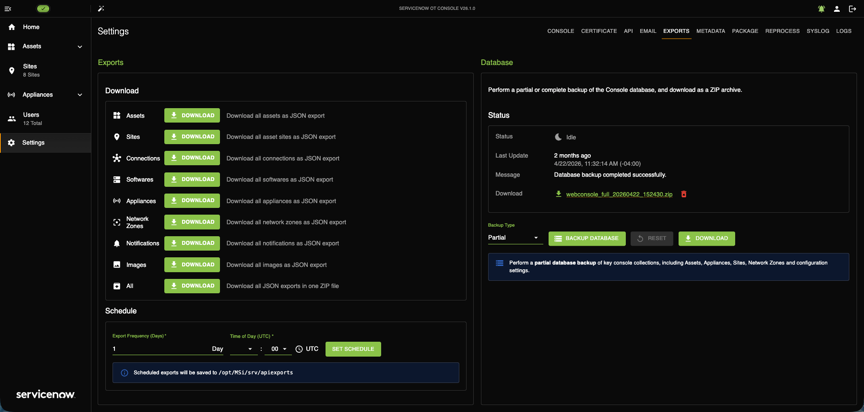Select Settings in sidebar
This screenshot has width=864, height=412.
46,143
